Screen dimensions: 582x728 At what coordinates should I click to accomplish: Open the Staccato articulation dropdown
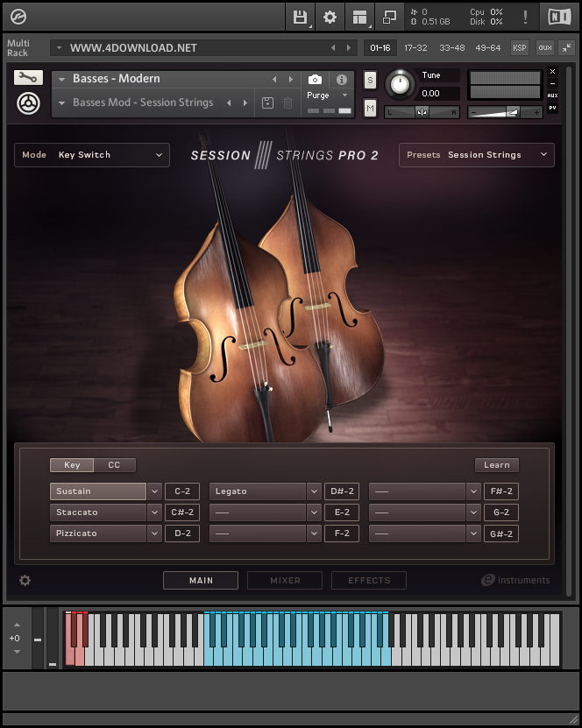coord(154,512)
